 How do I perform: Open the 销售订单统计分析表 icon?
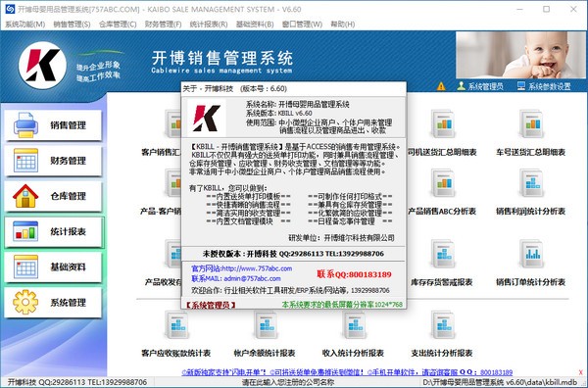click(531, 254)
